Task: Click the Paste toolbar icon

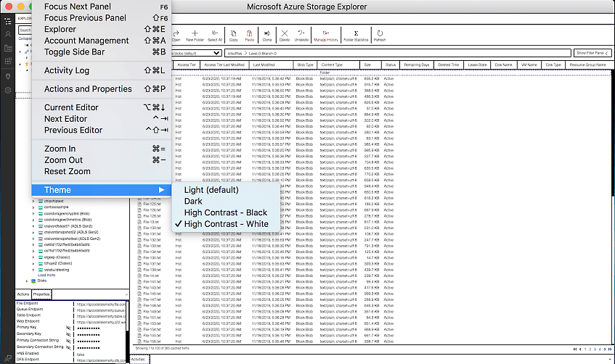Action: pyautogui.click(x=250, y=35)
